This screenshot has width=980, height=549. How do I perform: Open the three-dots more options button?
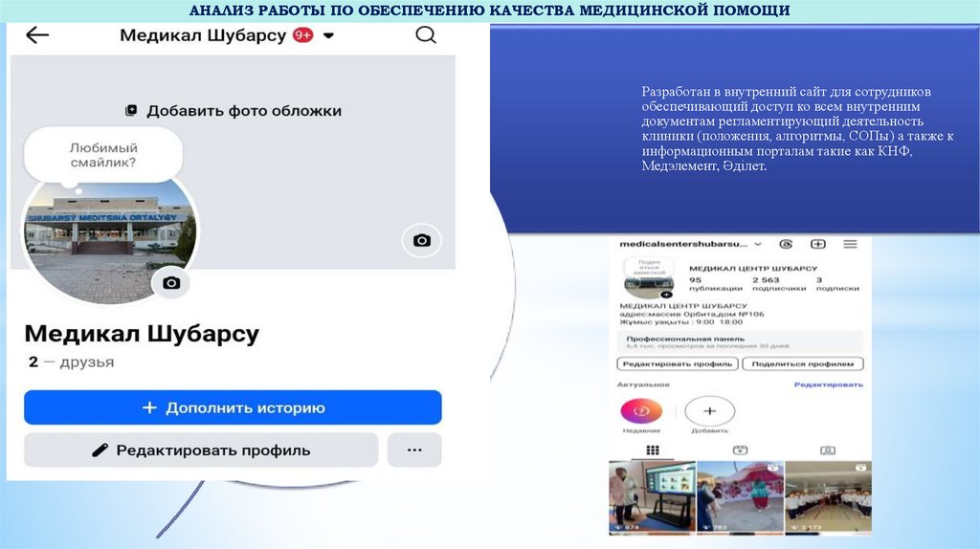(414, 450)
